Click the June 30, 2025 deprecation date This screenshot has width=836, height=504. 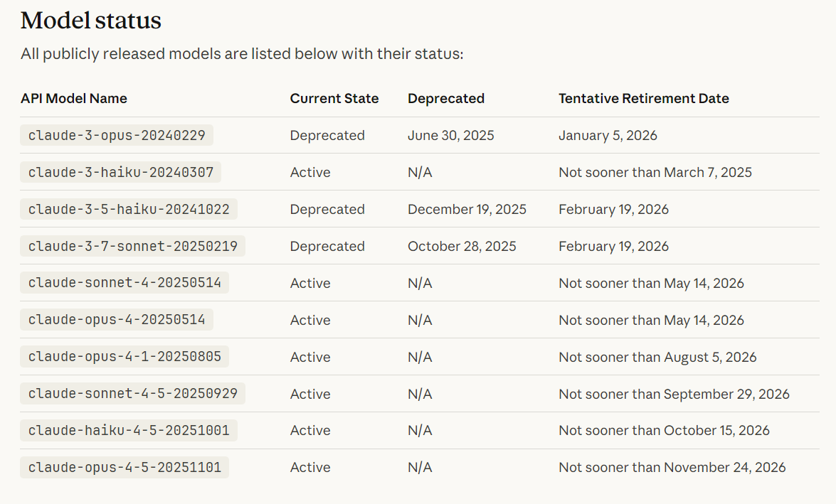pyautogui.click(x=451, y=135)
